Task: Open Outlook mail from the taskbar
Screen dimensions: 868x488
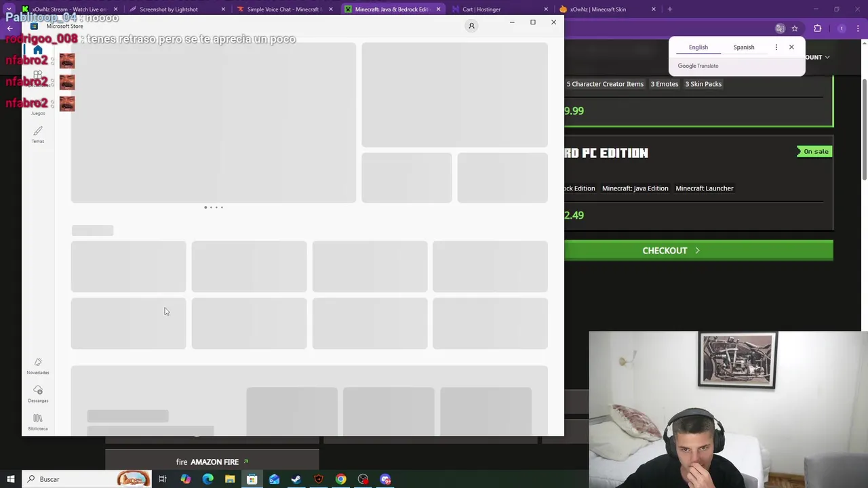Action: click(x=274, y=479)
